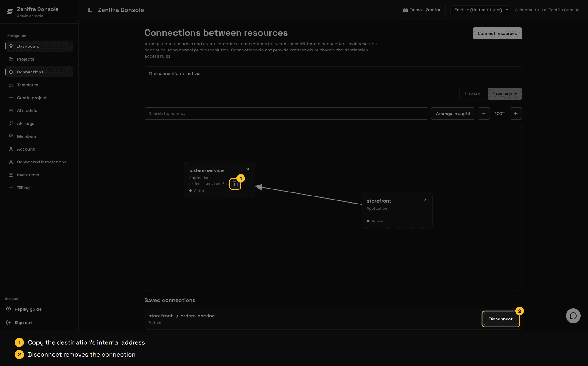Open Members in navigation

coord(39,136)
